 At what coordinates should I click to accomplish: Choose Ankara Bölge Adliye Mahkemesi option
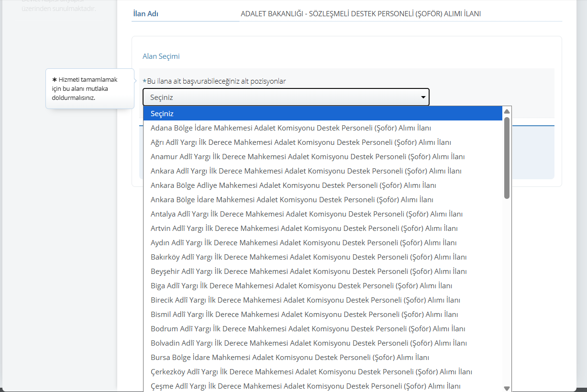tap(323, 185)
